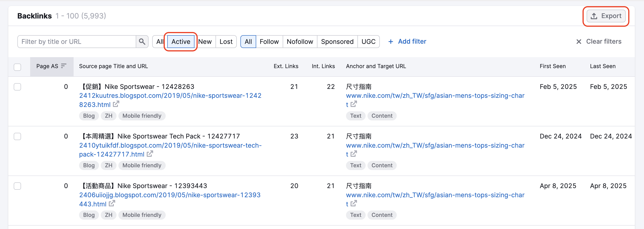The width and height of the screenshot is (644, 229).
Task: Click the plus icon next to Add filter
Action: [391, 42]
